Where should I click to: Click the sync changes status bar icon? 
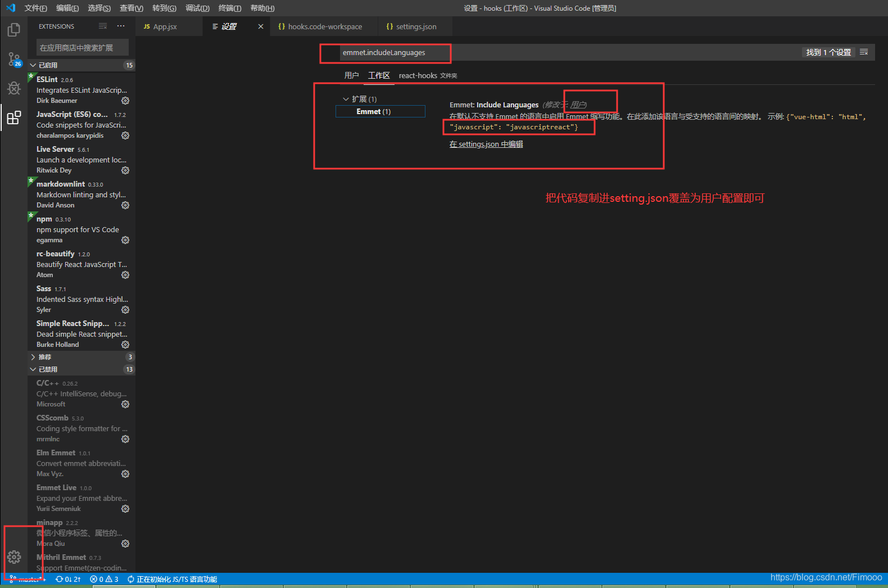tap(68, 579)
